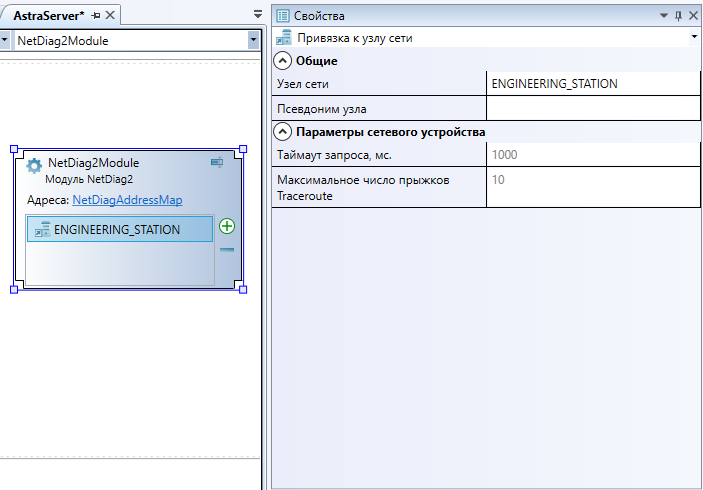The width and height of the screenshot is (703, 490).
Task: Open the Привязка к узлу сети dropdown
Action: [694, 37]
